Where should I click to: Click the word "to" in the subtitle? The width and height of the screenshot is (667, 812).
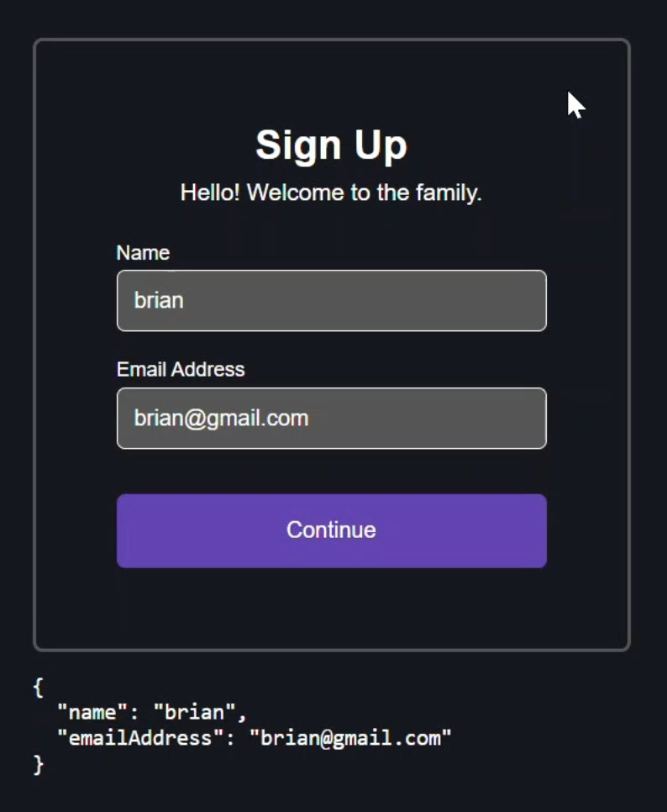click(x=360, y=192)
